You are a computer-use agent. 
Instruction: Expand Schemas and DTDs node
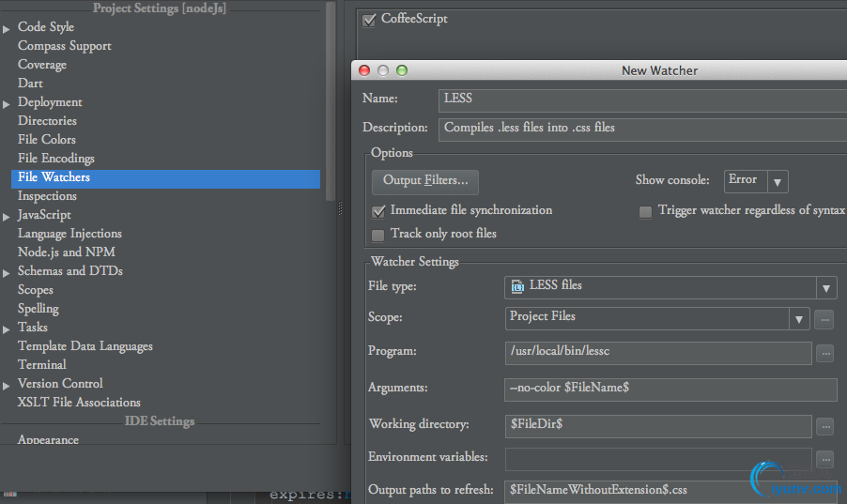click(x=7, y=273)
